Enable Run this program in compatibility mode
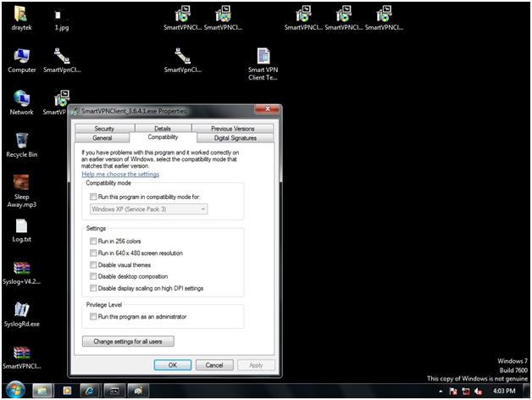Image resolution: width=532 pixels, height=400 pixels. [93, 197]
